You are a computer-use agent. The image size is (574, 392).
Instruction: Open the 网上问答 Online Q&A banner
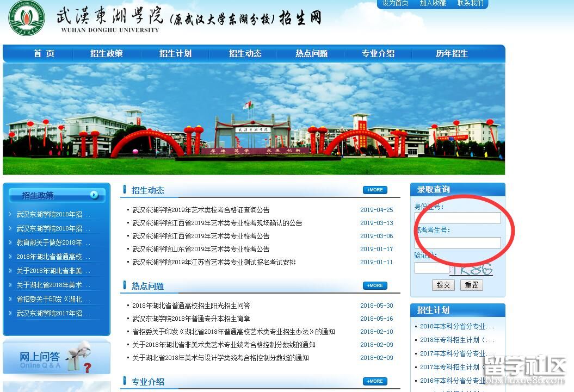coord(57,358)
